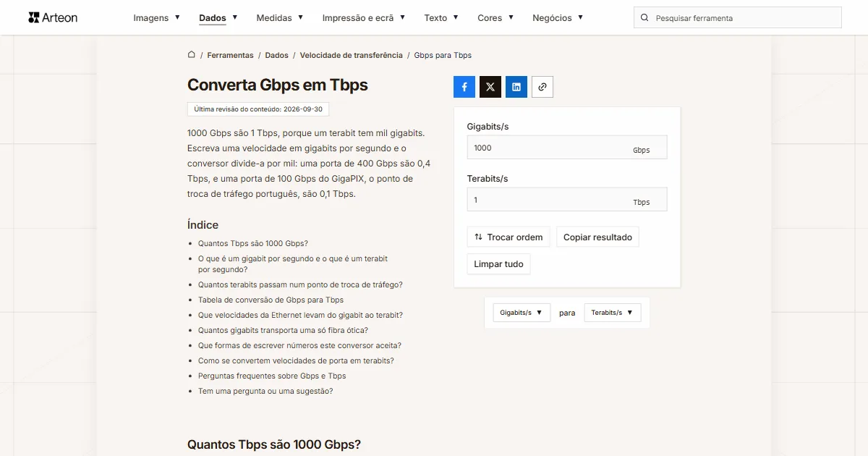This screenshot has width=868, height=456.
Task: Copy page link with chain icon
Action: (x=542, y=87)
